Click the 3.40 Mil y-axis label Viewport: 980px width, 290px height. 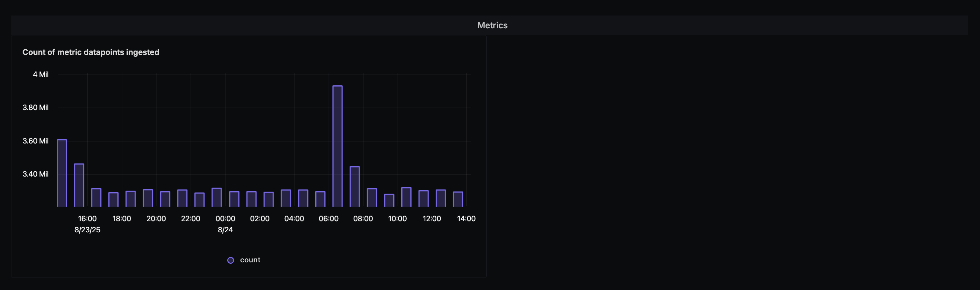[x=35, y=174]
